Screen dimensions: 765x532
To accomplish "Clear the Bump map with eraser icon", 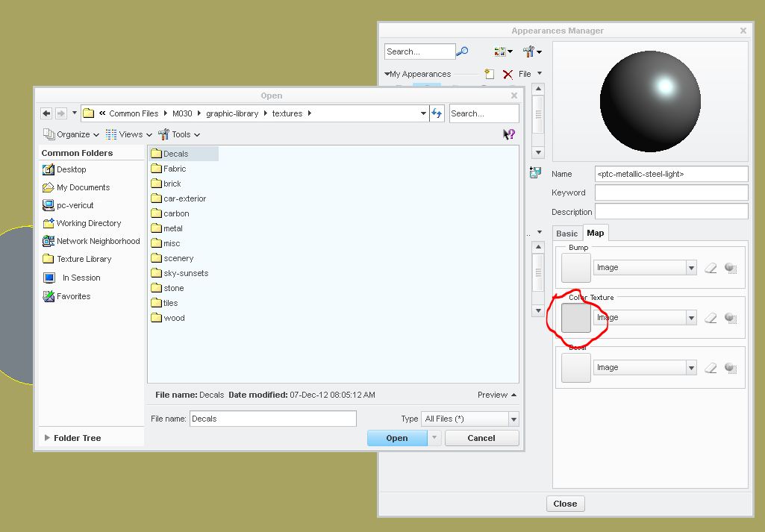I will point(711,268).
